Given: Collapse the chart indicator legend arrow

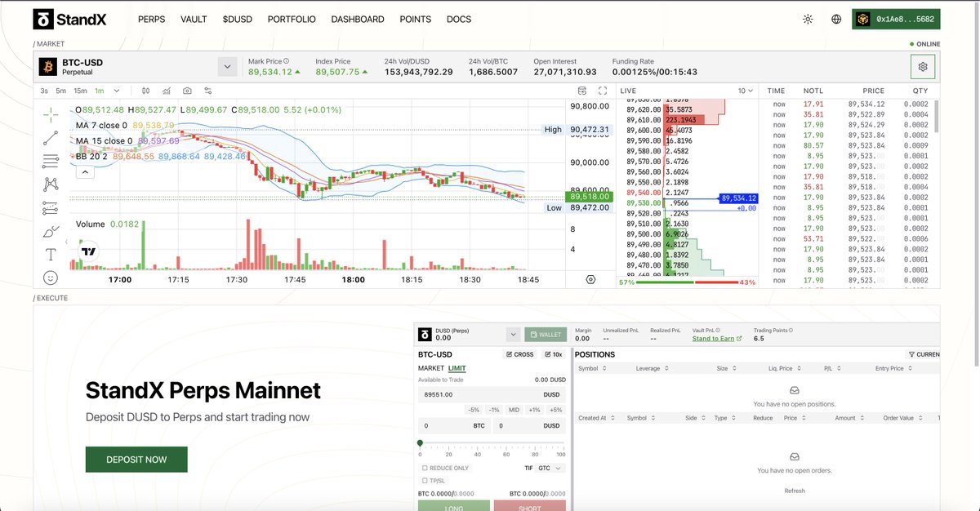Looking at the screenshot, I should pyautogui.click(x=85, y=172).
